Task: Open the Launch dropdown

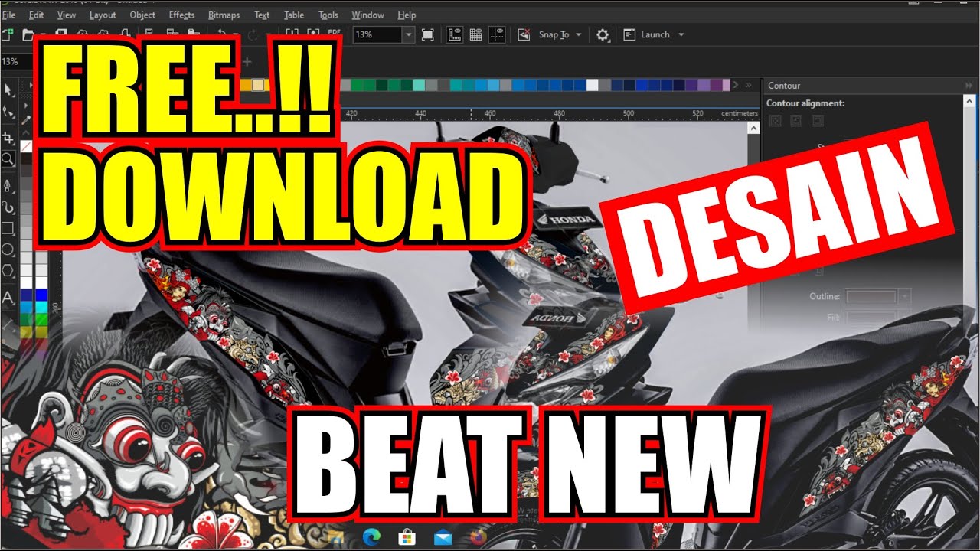Action: [x=681, y=34]
